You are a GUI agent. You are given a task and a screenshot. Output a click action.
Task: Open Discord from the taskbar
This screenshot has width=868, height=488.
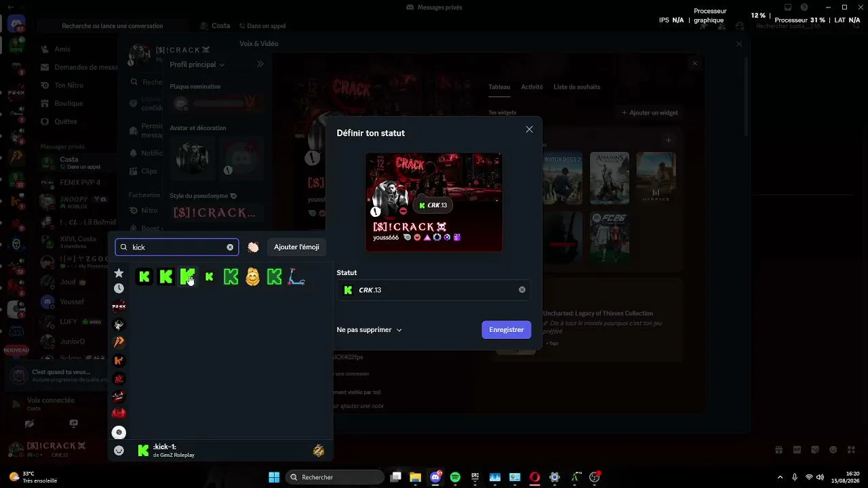[x=435, y=477]
